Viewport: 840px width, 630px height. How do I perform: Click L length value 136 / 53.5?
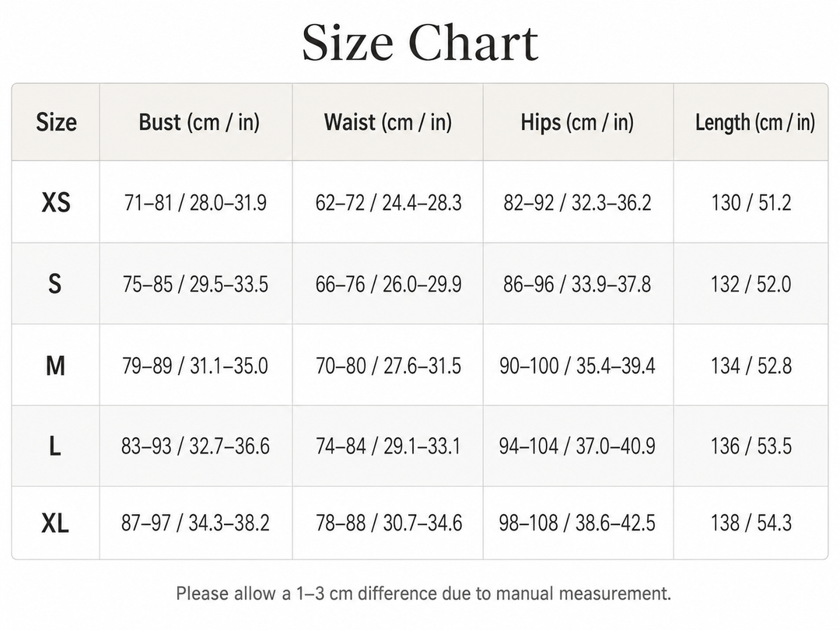(751, 446)
